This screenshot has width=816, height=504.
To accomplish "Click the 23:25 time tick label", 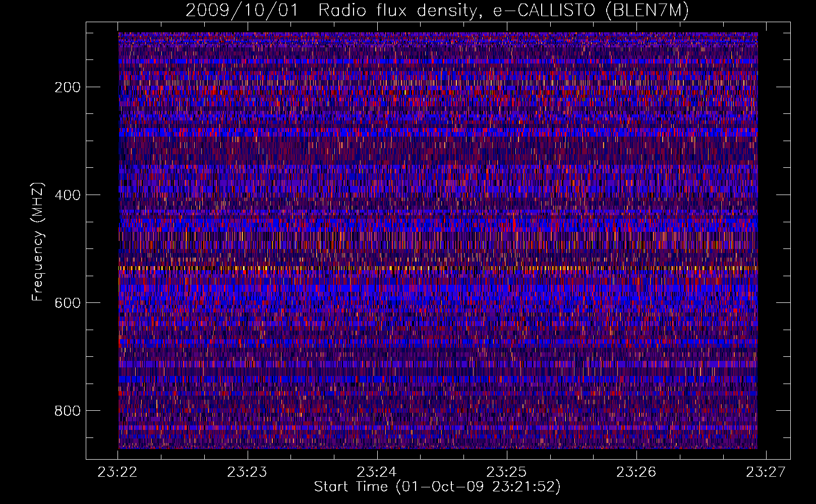I will (x=506, y=472).
